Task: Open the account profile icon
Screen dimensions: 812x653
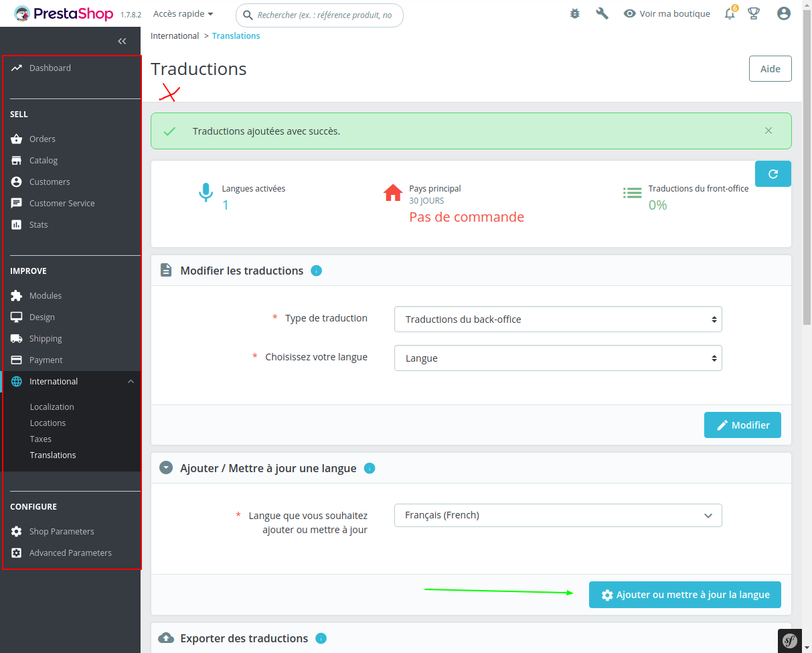Action: pos(783,13)
